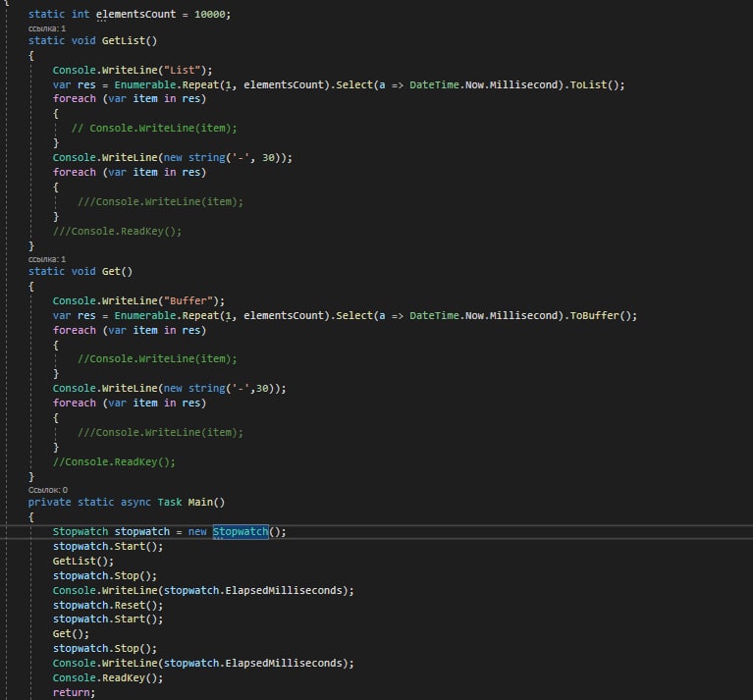Click the return statement
Screen dimensions: 753x700
pyautogui.click(x=74, y=693)
